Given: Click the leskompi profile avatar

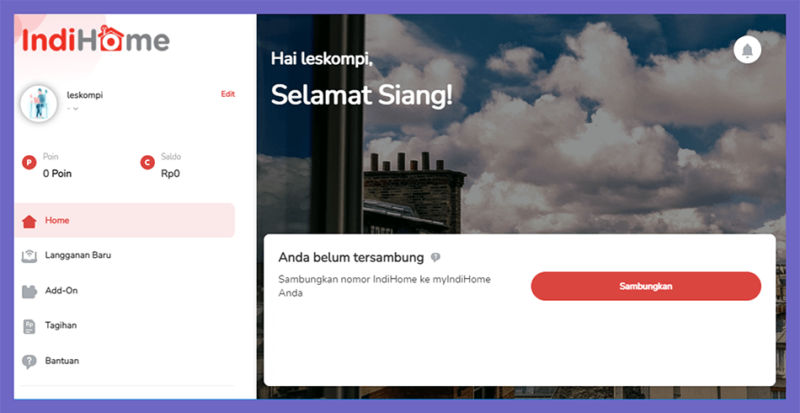Looking at the screenshot, I should coord(39,103).
